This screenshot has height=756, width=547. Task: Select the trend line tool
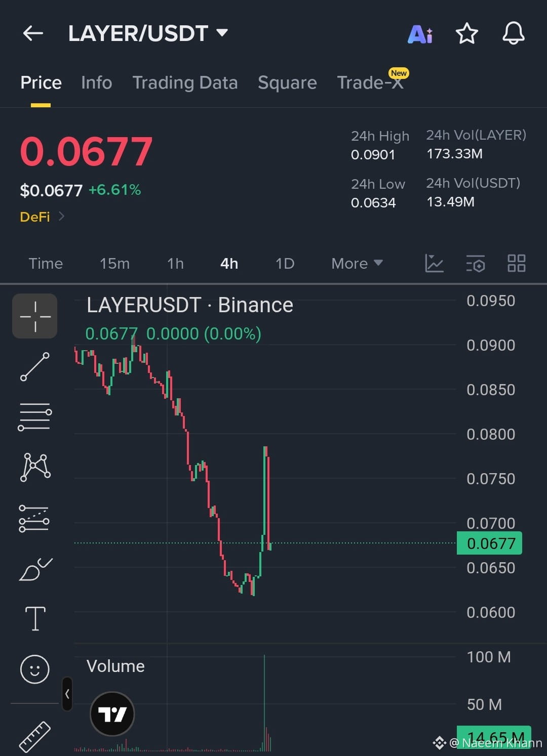coord(35,367)
